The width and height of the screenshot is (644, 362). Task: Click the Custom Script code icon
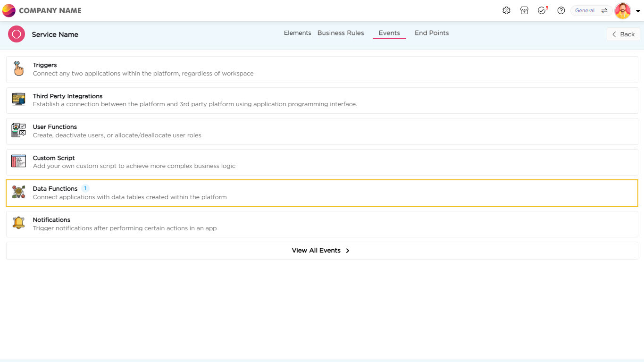pos(18,161)
